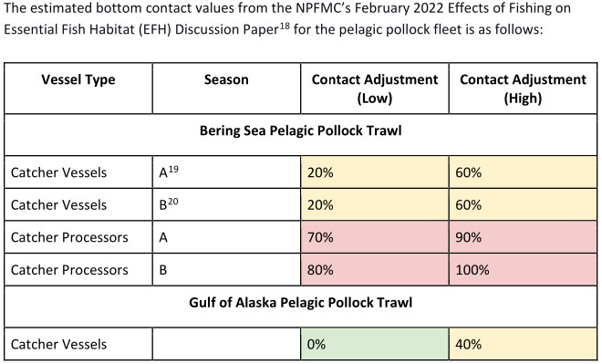Select the Season column header
Screen dimensions: 602x364
tap(226, 88)
